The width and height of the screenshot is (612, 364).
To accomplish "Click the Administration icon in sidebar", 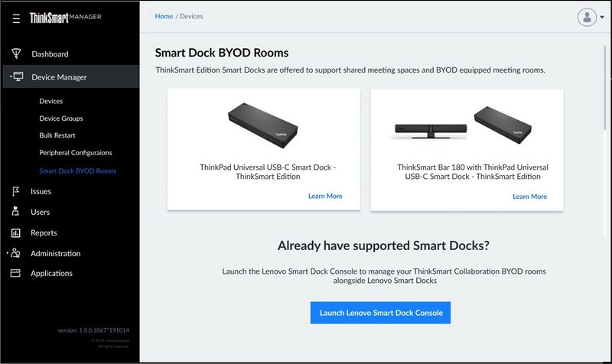I will [x=16, y=253].
